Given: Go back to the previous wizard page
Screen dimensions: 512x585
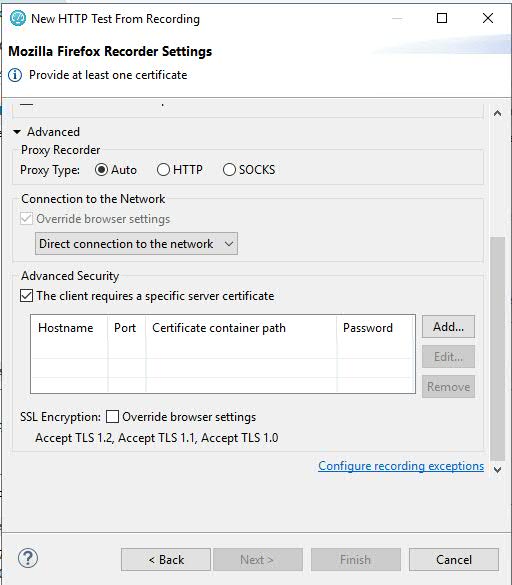Looking at the screenshot, I should (x=166, y=560).
